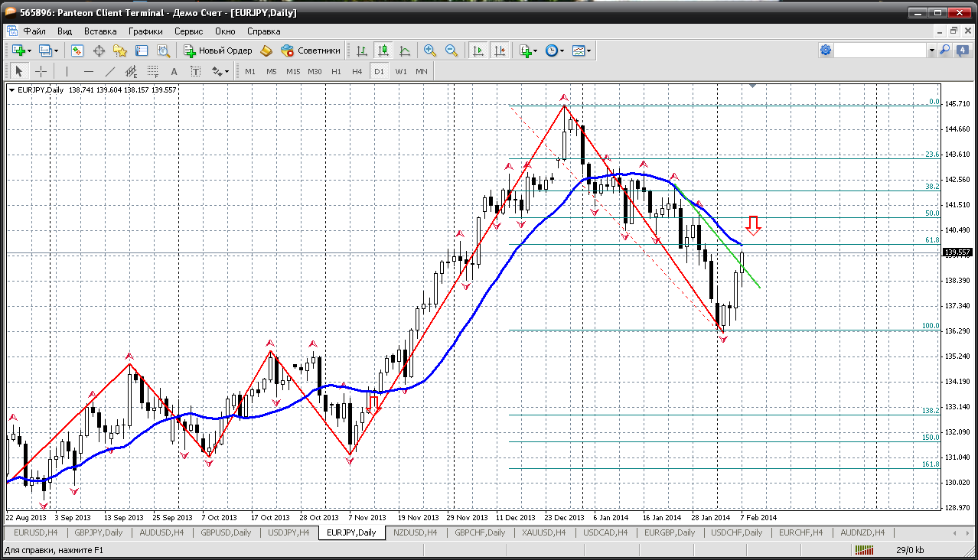Switch chart to bar chart type
This screenshot has width=978, height=560.
pos(362,50)
